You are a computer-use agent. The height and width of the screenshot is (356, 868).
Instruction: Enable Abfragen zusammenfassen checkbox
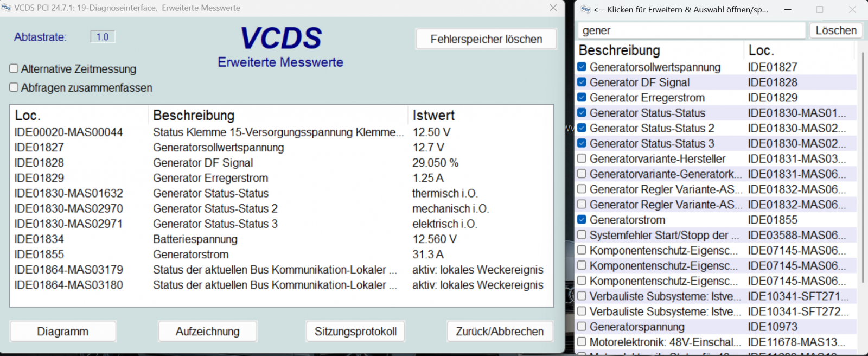pos(14,87)
